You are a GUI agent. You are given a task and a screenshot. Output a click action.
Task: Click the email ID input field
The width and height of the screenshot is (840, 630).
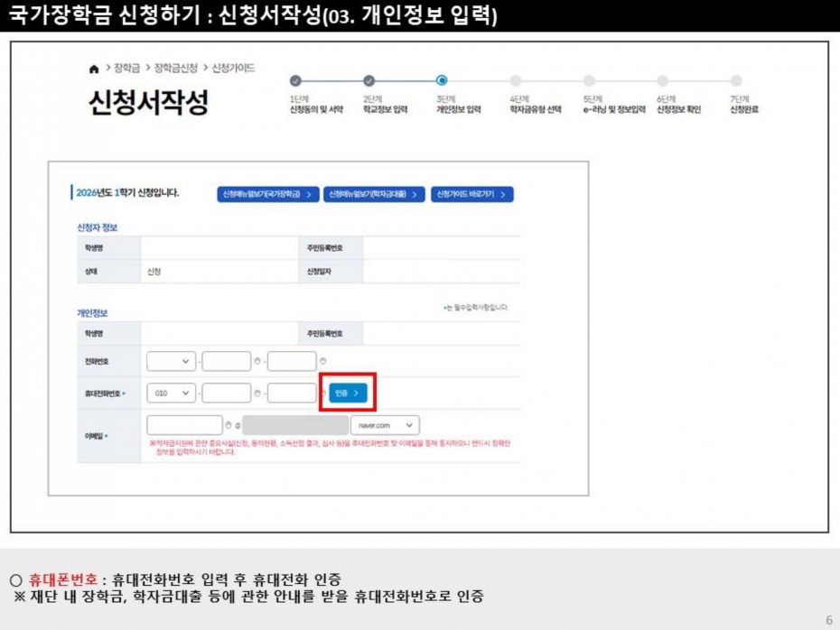[184, 425]
